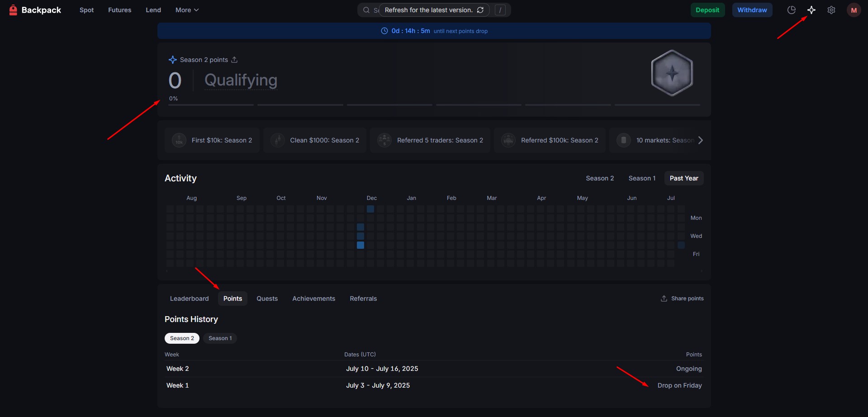868x417 pixels.
Task: Expand the More dropdown menu
Action: point(187,10)
